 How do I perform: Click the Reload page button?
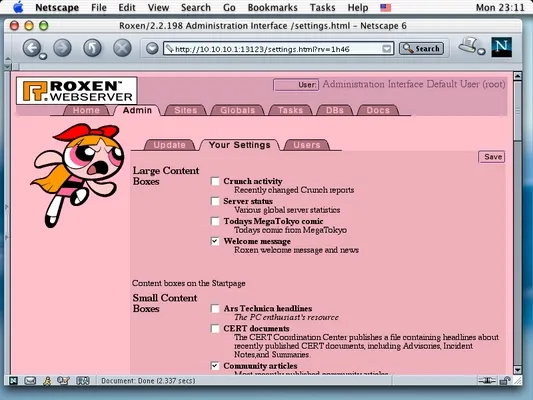click(x=92, y=48)
